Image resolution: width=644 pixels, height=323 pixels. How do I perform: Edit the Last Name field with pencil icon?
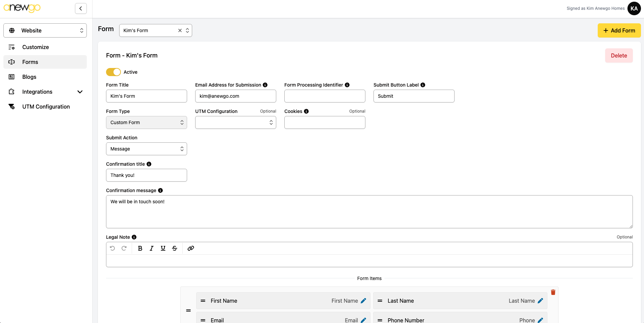(540, 301)
